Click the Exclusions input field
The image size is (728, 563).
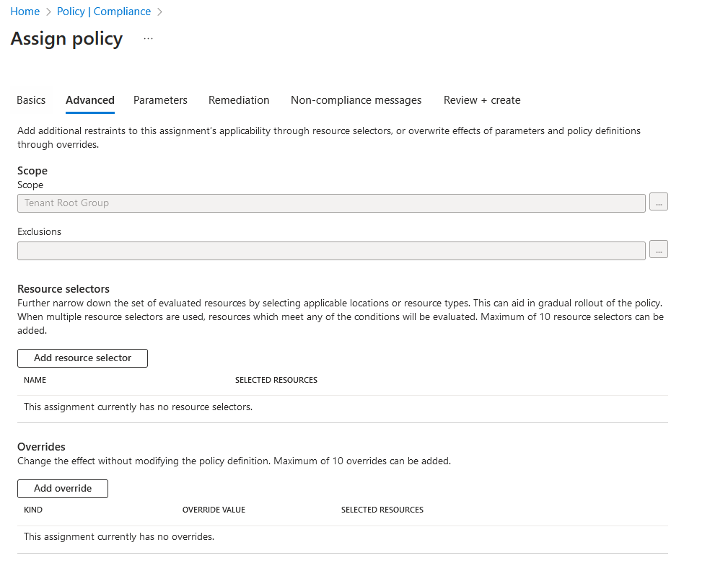(x=331, y=250)
